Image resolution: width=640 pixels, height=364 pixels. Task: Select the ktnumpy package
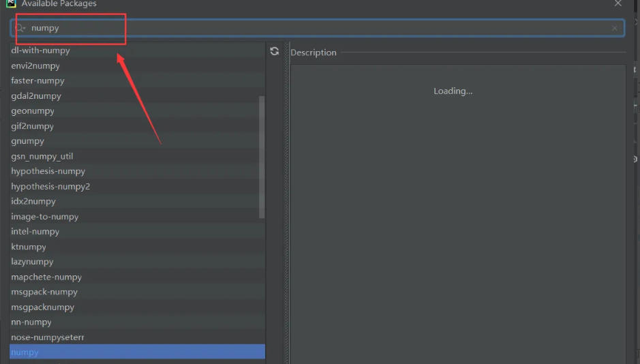click(x=137, y=247)
